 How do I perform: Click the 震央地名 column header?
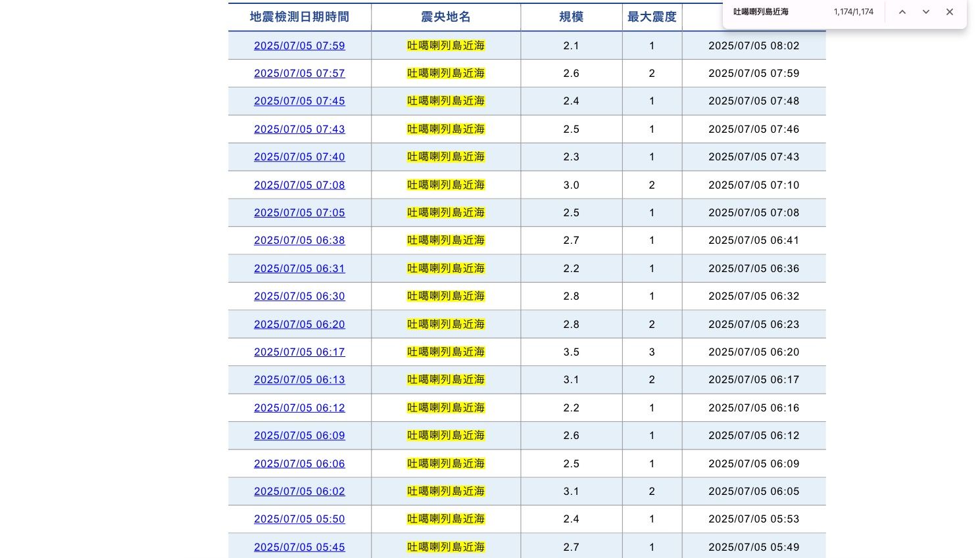[446, 17]
